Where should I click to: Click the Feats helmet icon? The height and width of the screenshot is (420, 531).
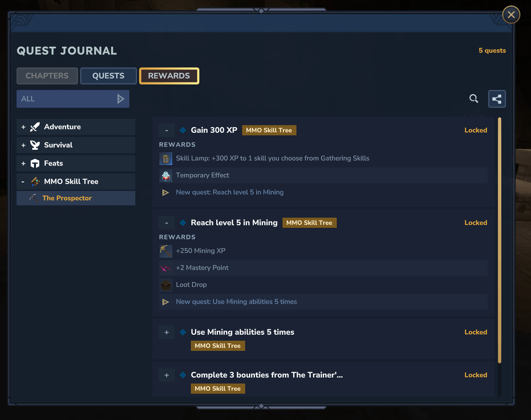coord(35,163)
